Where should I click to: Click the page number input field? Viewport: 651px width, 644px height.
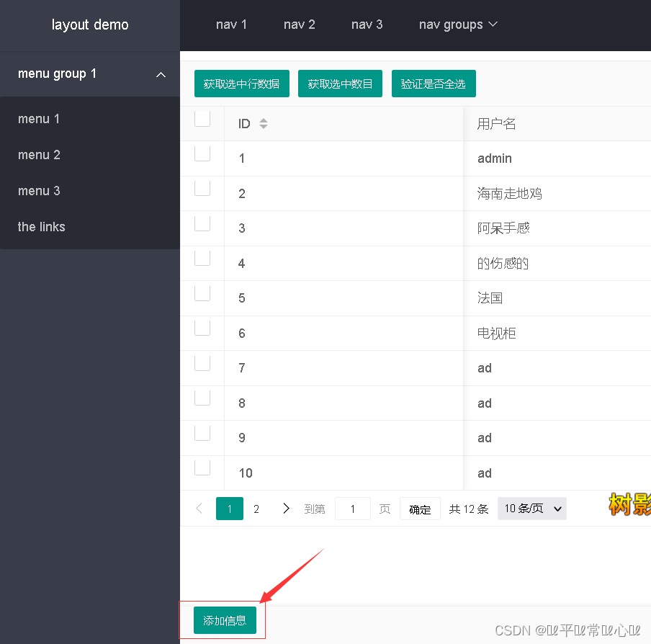353,508
